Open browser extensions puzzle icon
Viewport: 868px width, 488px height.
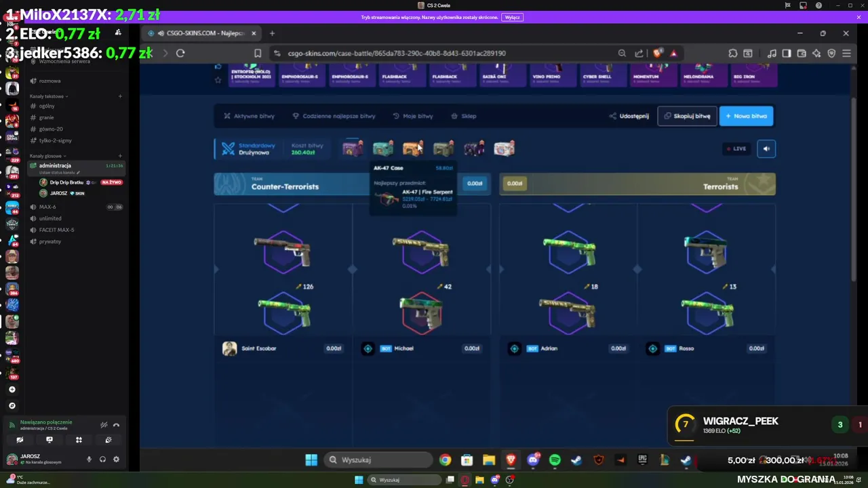tap(733, 53)
